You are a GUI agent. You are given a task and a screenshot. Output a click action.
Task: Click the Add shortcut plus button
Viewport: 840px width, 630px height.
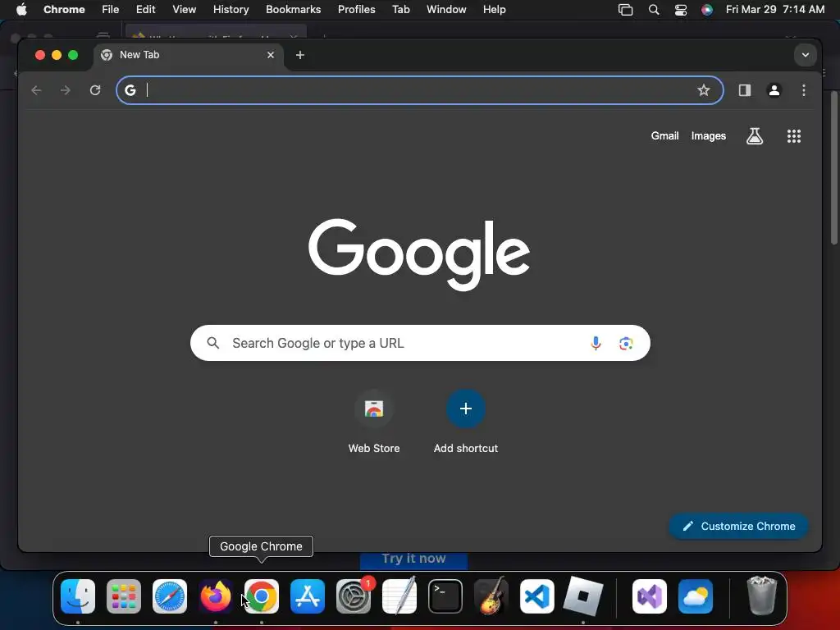[x=466, y=409]
